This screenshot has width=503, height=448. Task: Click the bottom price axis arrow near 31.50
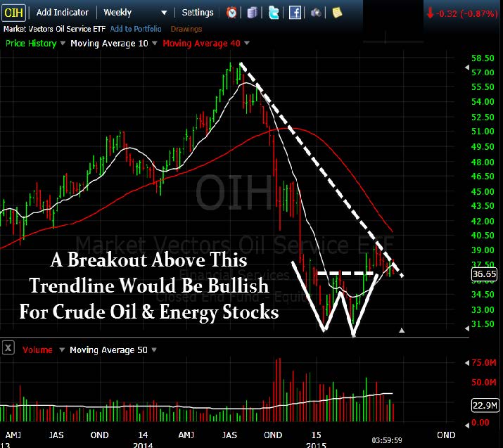coord(467,328)
